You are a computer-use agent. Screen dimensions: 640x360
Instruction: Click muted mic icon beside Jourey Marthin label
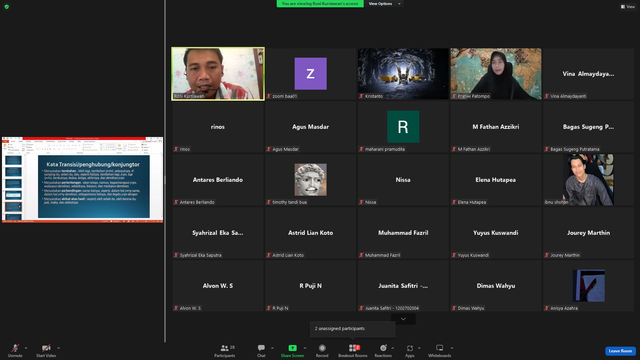click(x=547, y=255)
